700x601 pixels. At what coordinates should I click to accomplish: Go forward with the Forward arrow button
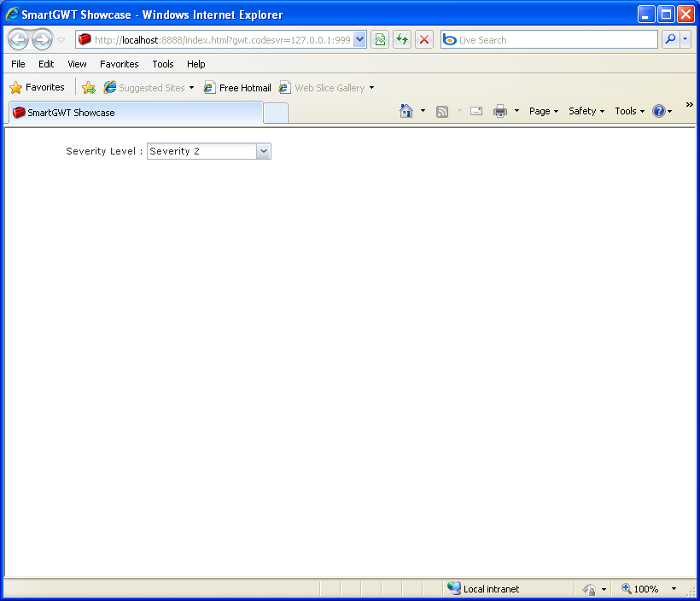(x=43, y=40)
